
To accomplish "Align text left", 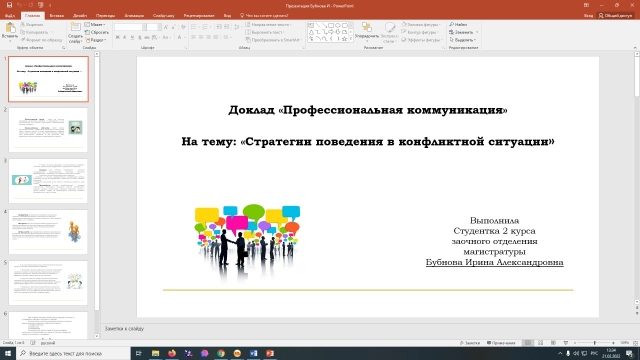I will coord(194,38).
